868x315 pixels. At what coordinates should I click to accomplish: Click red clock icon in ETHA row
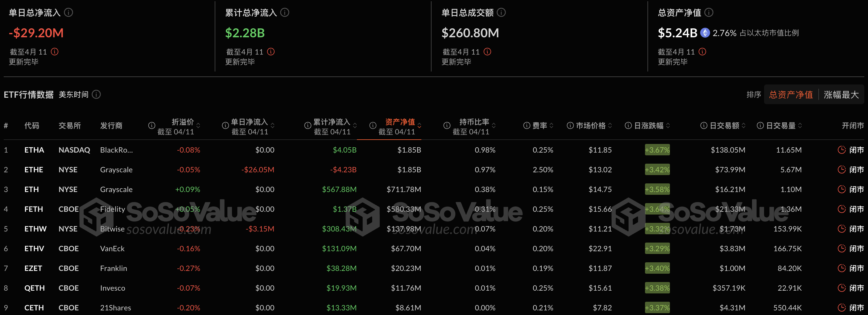pyautogui.click(x=841, y=150)
